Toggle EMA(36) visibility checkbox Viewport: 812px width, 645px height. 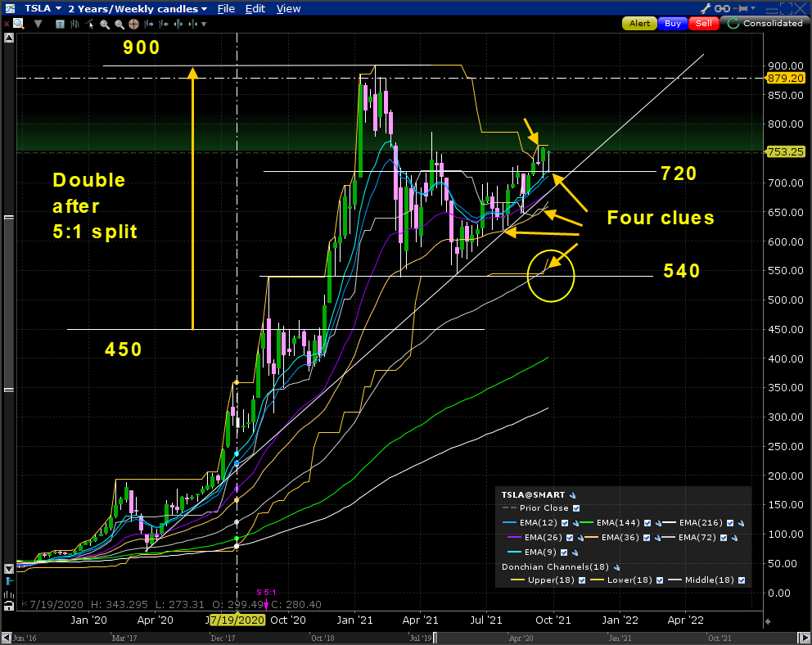click(x=647, y=538)
